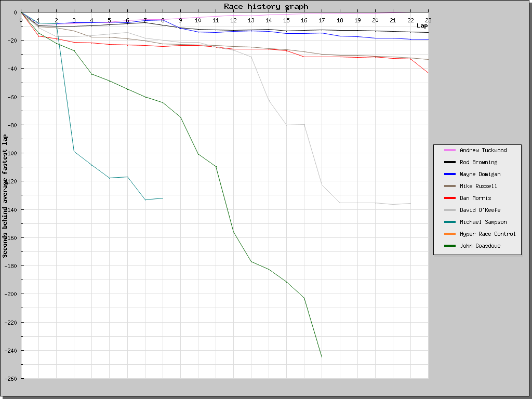Click the Hyper Race Control orange swatch
This screenshot has width=532, height=399.
[450, 234]
